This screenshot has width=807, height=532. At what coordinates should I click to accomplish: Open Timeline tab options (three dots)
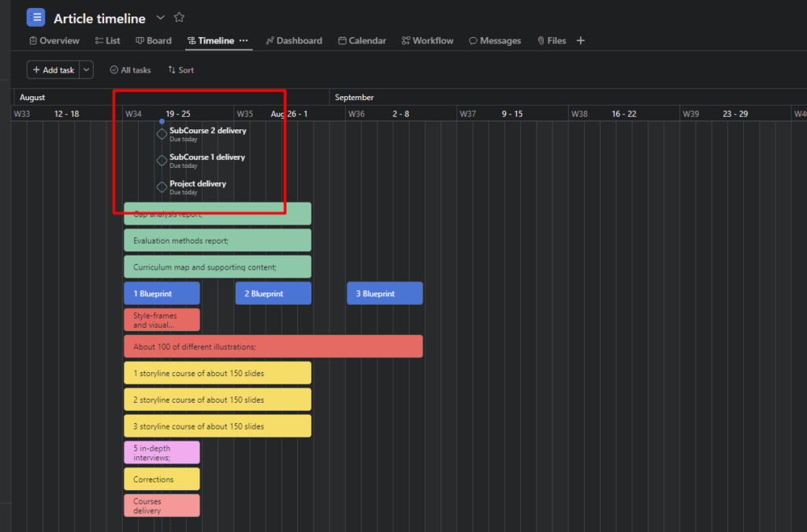[x=244, y=41]
